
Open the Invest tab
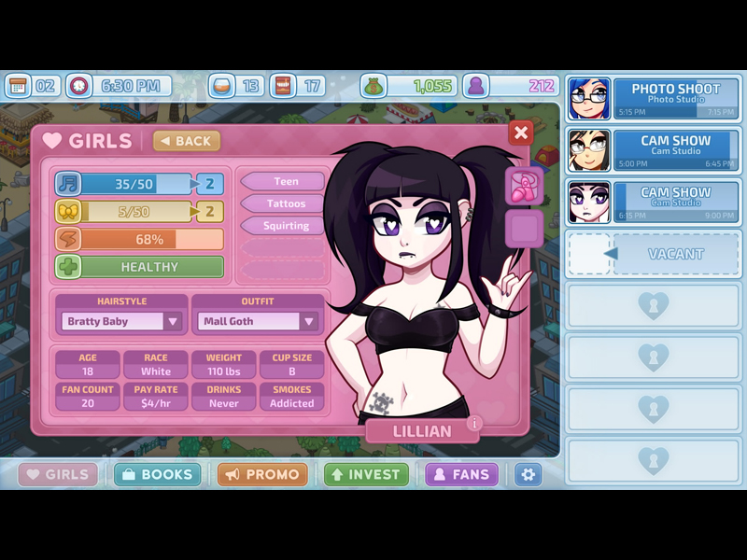[x=366, y=474]
